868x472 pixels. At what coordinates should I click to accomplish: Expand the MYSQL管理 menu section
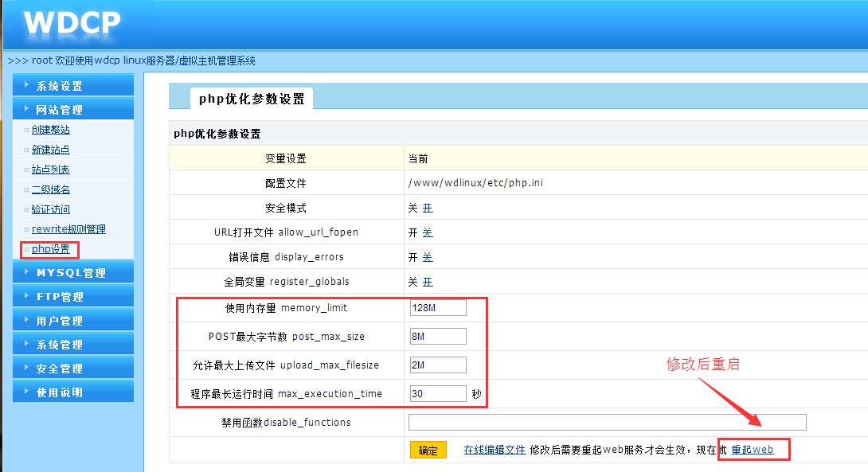(x=73, y=273)
